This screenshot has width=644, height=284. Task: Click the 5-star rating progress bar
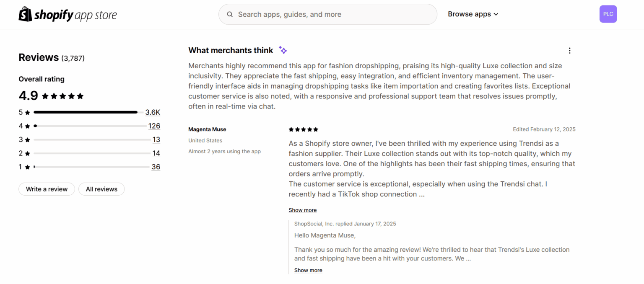click(86, 112)
